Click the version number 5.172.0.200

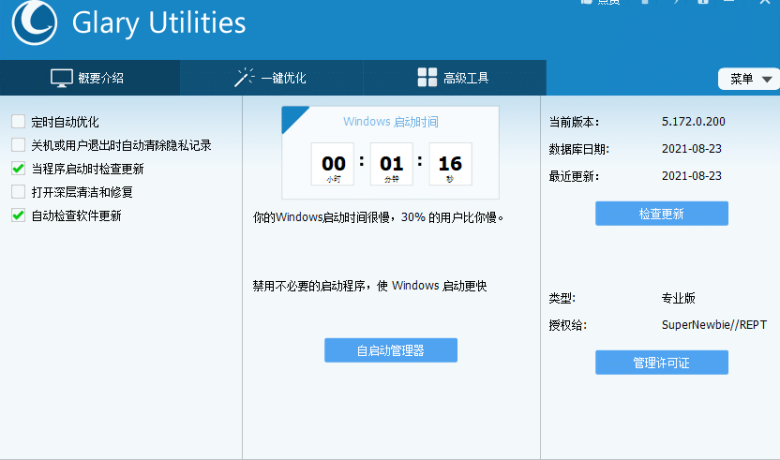coord(693,121)
